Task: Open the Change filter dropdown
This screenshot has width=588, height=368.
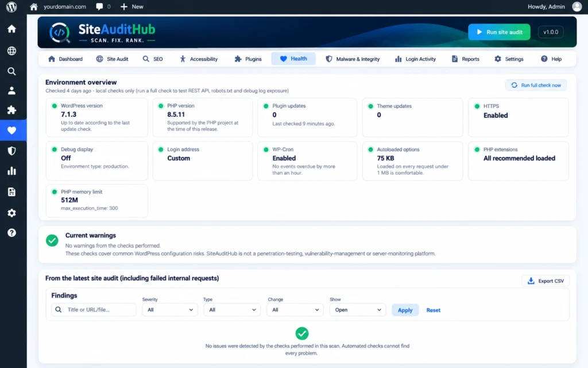Action: [x=295, y=310]
